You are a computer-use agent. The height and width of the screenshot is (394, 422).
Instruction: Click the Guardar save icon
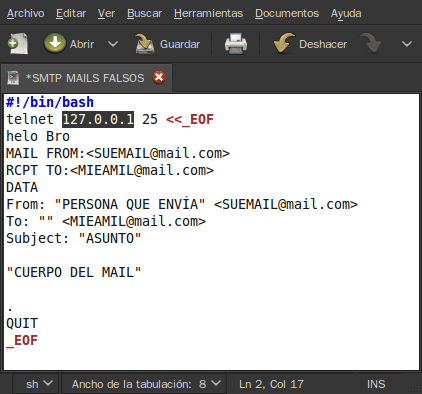[x=144, y=44]
